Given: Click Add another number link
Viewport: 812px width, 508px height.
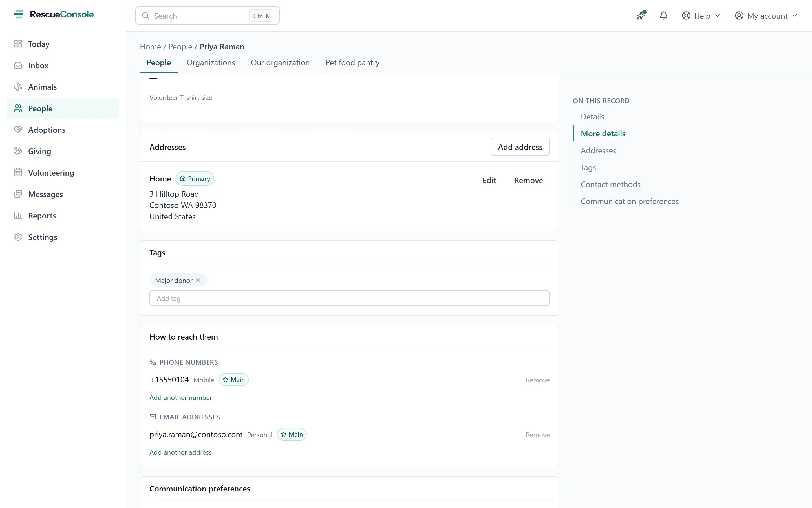Looking at the screenshot, I should 180,397.
